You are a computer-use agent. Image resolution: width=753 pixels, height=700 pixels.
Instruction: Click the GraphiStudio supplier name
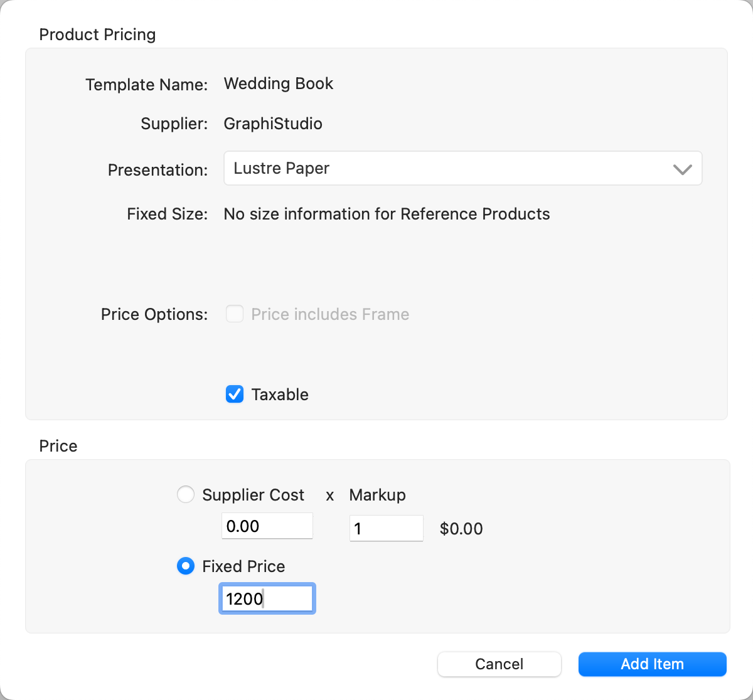click(x=273, y=124)
